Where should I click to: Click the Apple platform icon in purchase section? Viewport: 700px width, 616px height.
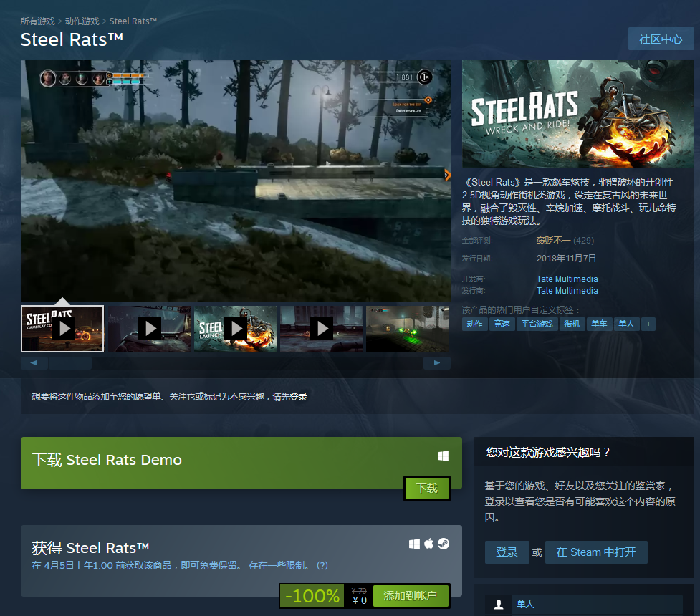(428, 544)
